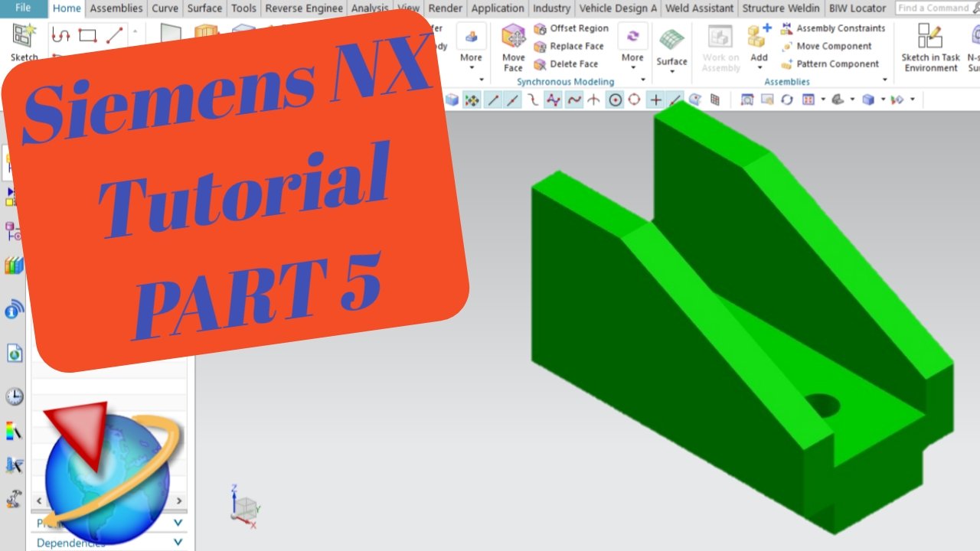Click the navigator scroll right arrow

(x=180, y=501)
